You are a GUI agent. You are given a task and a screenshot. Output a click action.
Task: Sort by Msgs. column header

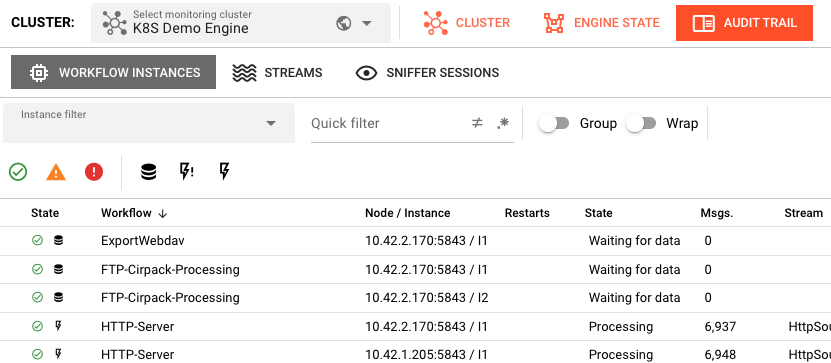tap(717, 213)
